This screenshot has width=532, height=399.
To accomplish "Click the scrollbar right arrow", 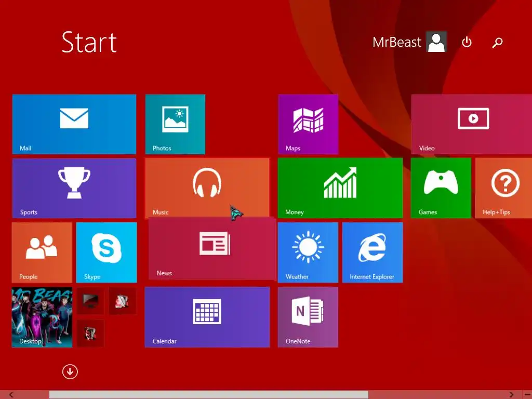I will pyautogui.click(x=511, y=395).
